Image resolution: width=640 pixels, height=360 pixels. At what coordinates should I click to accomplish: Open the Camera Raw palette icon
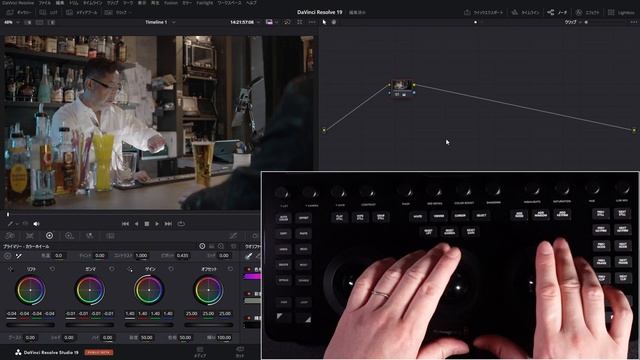(10, 236)
